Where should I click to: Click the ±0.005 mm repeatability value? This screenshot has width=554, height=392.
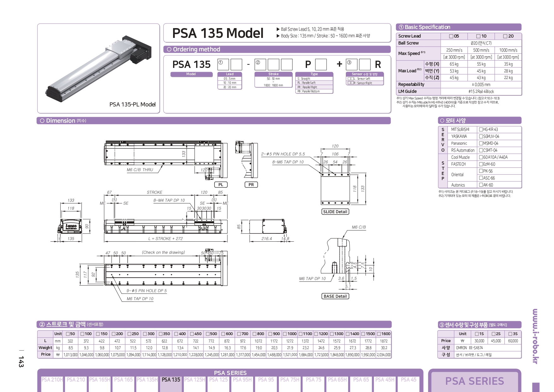tap(481, 85)
